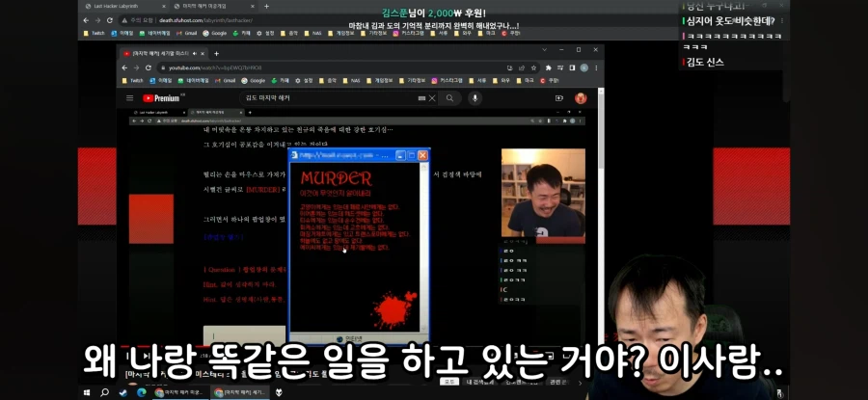This screenshot has height=400, width=868.
Task: Open the on-screen keyboard in YouTube search
Action: [x=421, y=98]
